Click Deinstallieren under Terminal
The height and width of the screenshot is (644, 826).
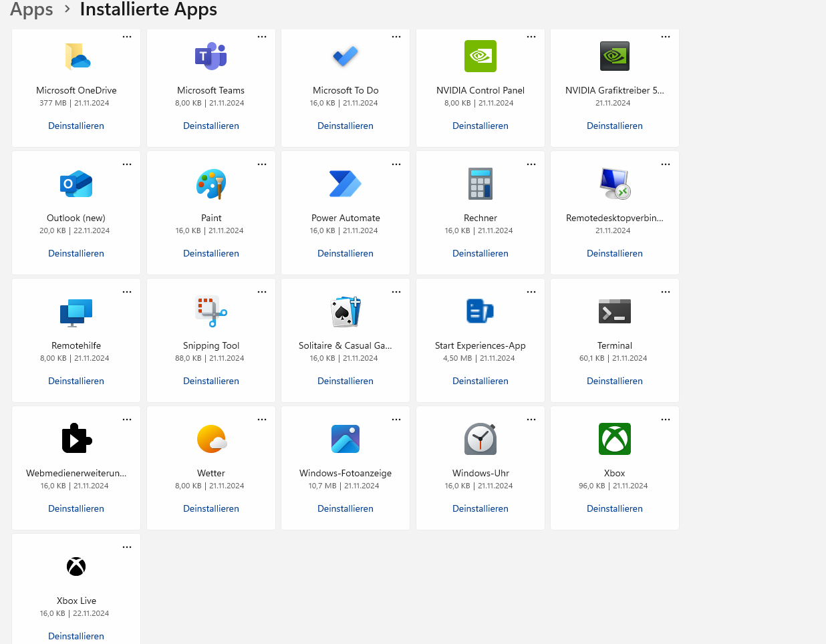click(x=615, y=381)
